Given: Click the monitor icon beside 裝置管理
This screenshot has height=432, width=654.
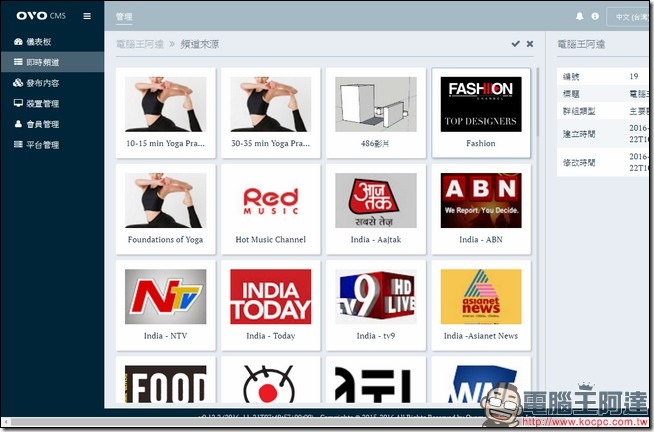Looking at the screenshot, I should [x=18, y=103].
